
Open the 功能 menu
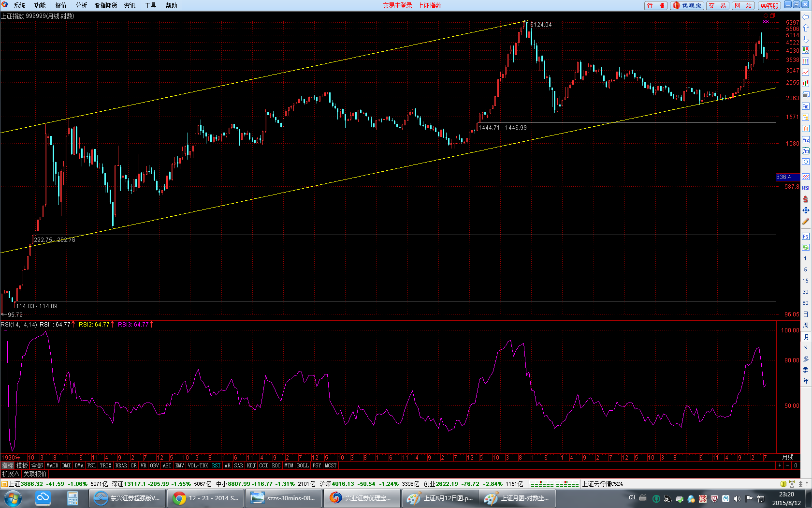(40, 5)
